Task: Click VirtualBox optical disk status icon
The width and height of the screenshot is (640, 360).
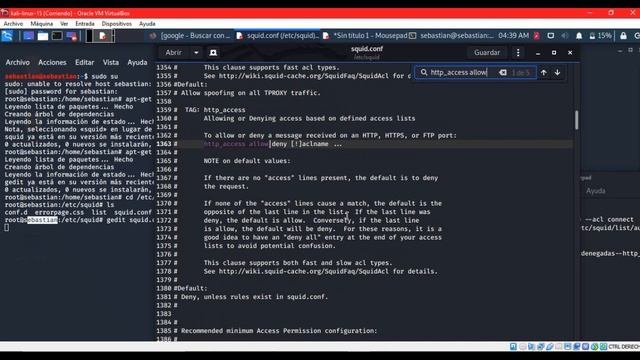Action: pos(523,347)
